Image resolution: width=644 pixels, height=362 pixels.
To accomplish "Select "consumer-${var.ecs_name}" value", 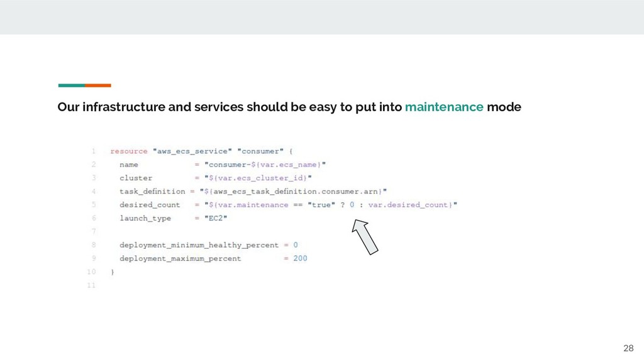I will (x=265, y=165).
